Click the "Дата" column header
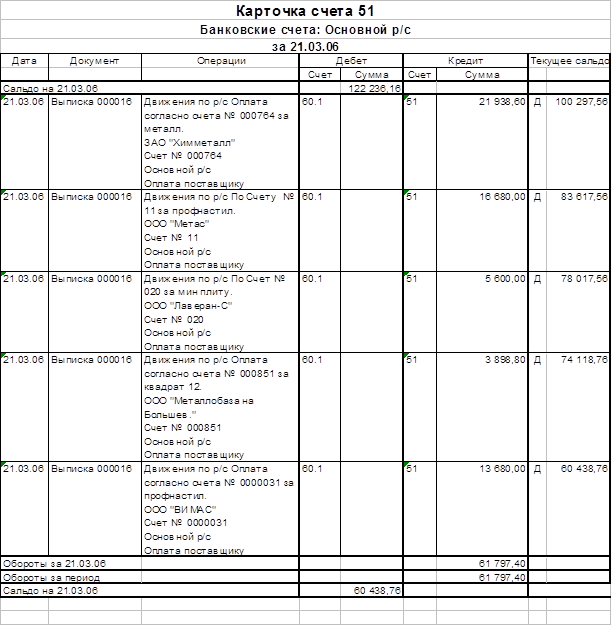Viewport: 612px width, 626px height. 24,61
